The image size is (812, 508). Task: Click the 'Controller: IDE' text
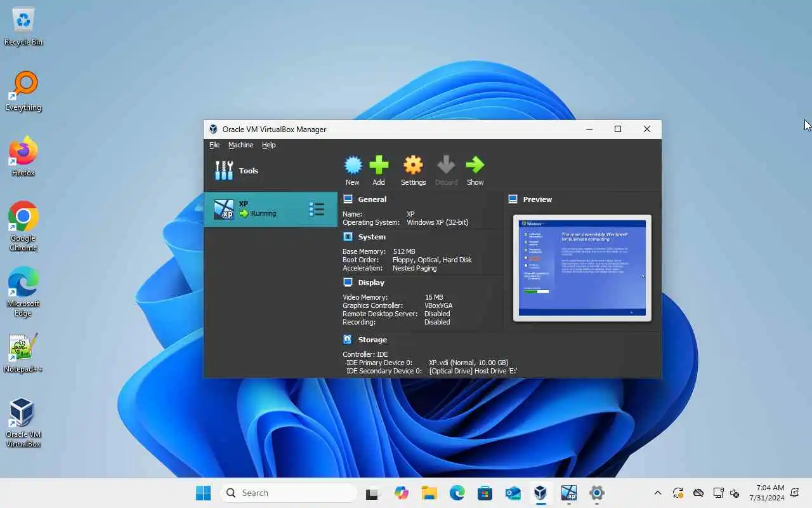(365, 355)
